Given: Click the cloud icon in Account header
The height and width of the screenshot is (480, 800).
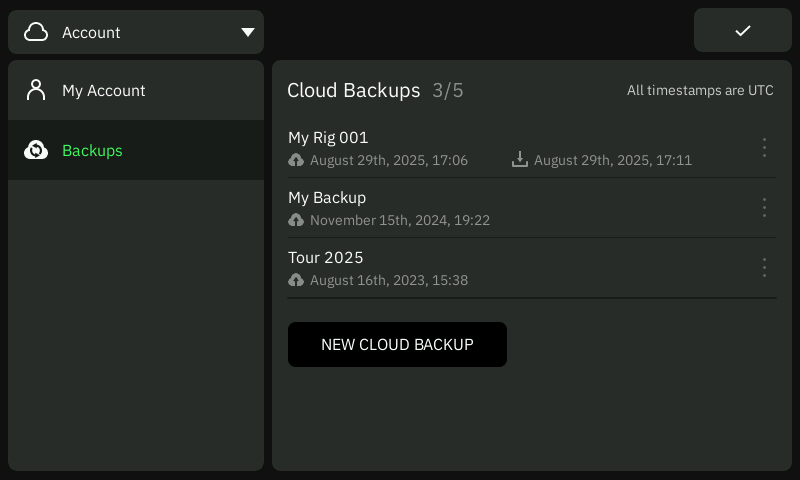Looking at the screenshot, I should click(36, 32).
